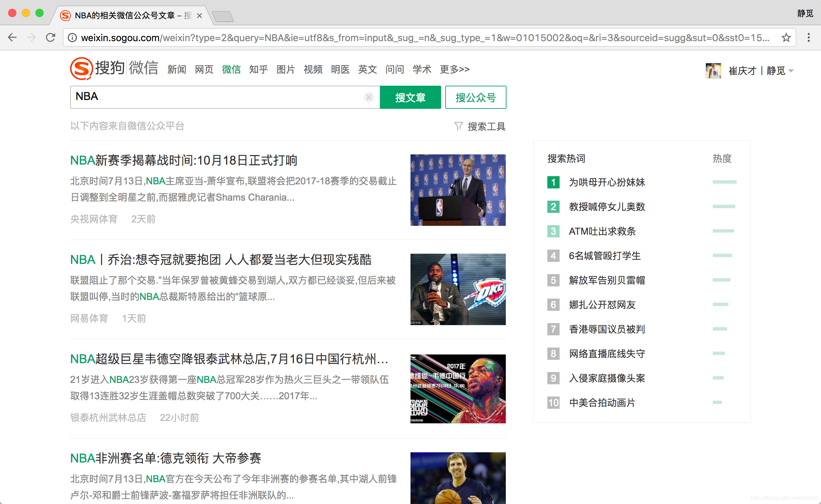The width and height of the screenshot is (821, 504).
Task: Click the heat bar next to 教授喊停女儿奥数
Action: 724,207
